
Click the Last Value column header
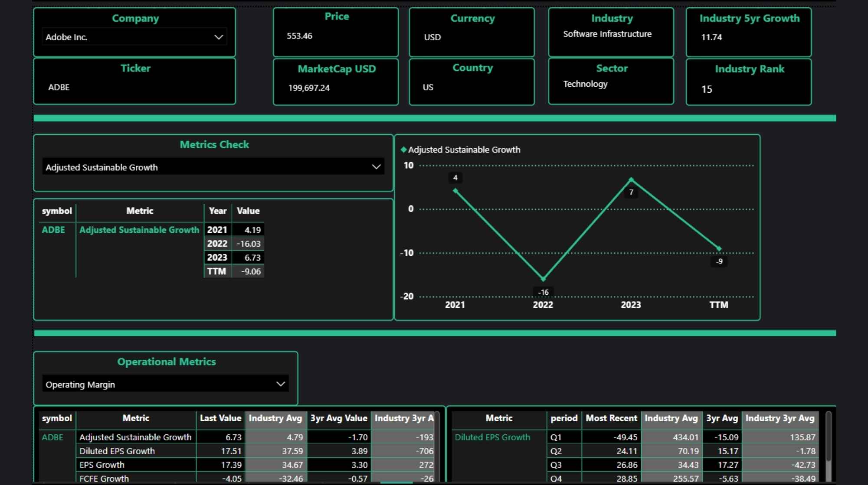[x=220, y=418]
